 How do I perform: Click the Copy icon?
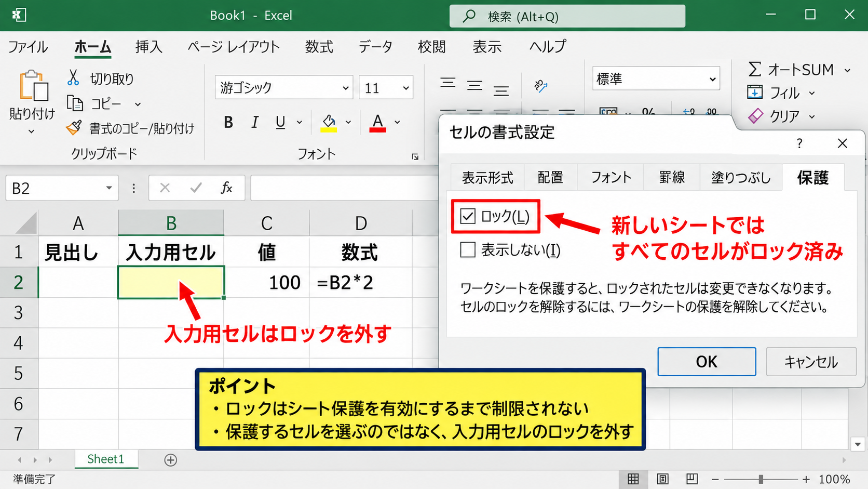[75, 103]
